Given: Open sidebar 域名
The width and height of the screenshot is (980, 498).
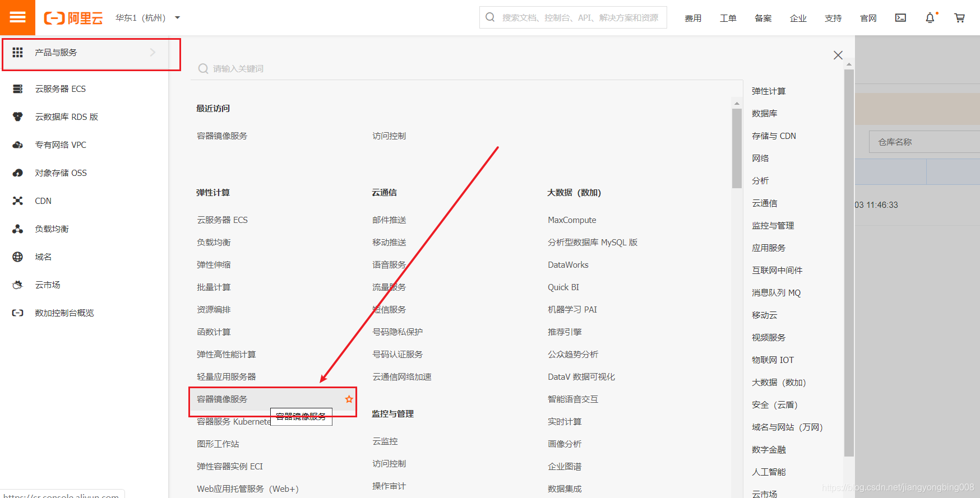Looking at the screenshot, I should point(43,257).
